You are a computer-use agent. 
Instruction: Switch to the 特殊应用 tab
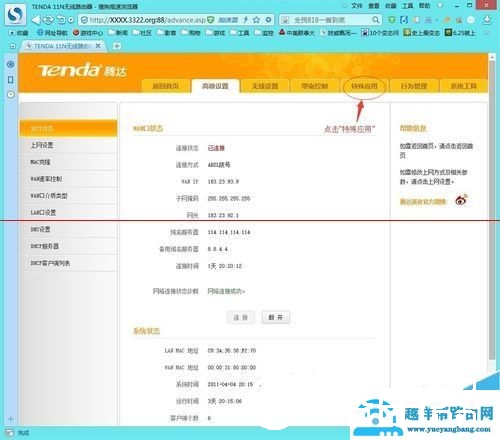point(364,86)
